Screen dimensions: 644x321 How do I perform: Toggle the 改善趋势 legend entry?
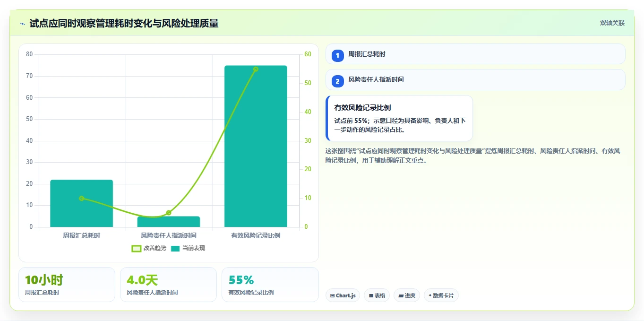(149, 248)
